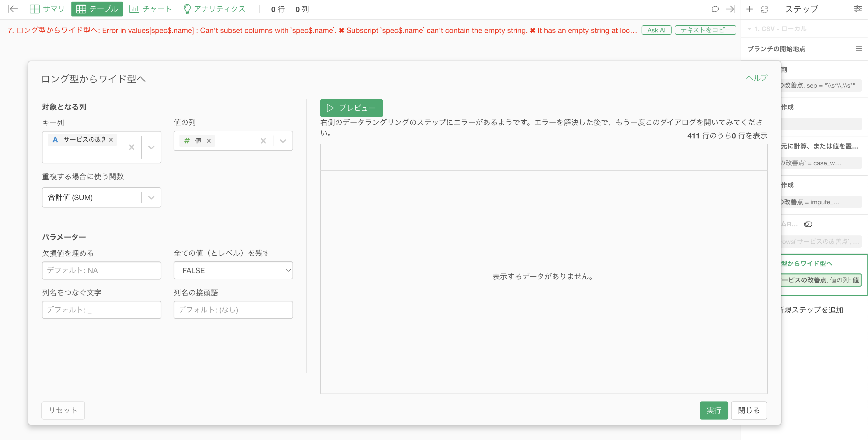
Task: Click the refresh steps icon
Action: tap(764, 9)
